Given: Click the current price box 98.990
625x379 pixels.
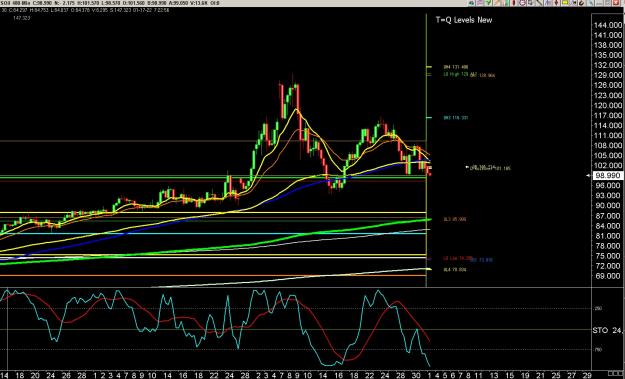Looking at the screenshot, I should click(608, 175).
